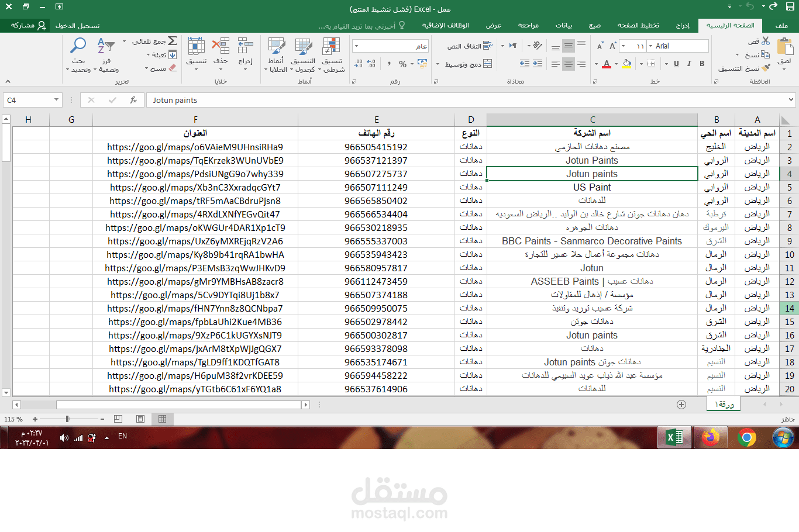799x532 pixels.
Task: Click the Copy (نسخ) icon
Action: pos(765,54)
